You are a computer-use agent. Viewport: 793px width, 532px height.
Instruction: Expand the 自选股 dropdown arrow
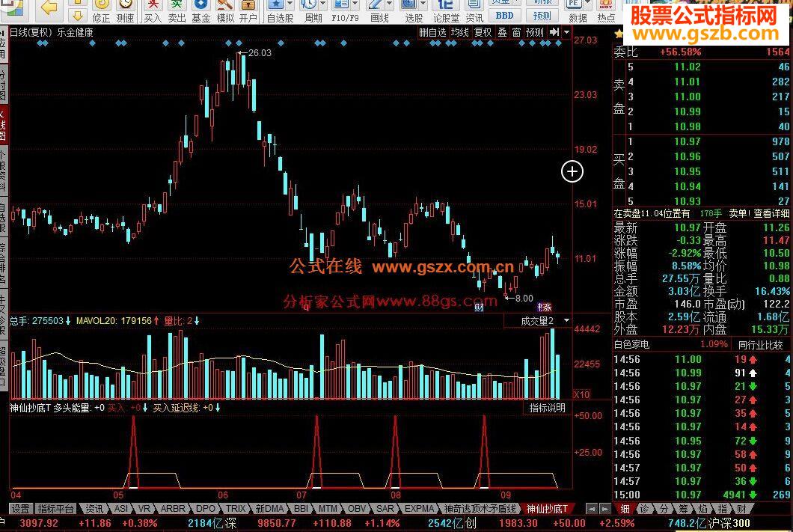click(x=290, y=4)
